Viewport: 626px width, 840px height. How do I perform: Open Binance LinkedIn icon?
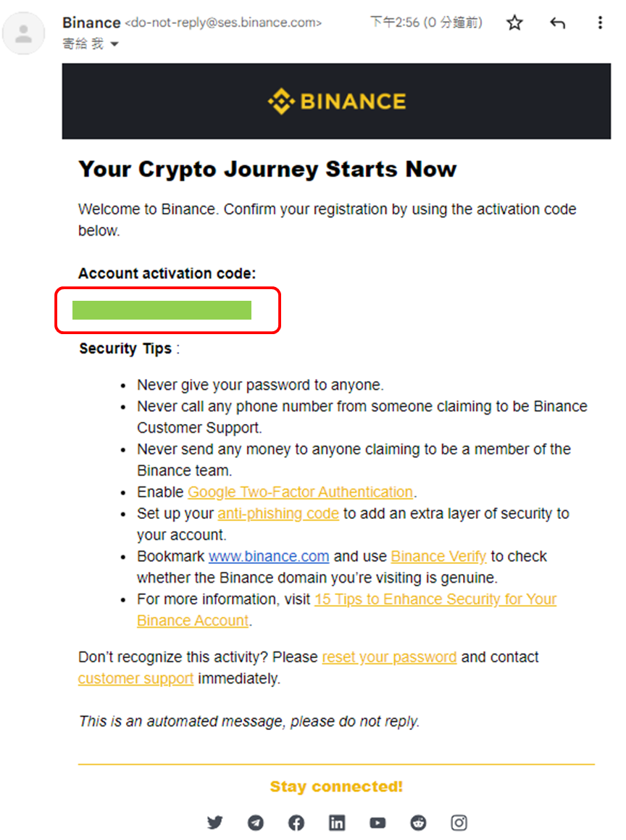tap(337, 823)
